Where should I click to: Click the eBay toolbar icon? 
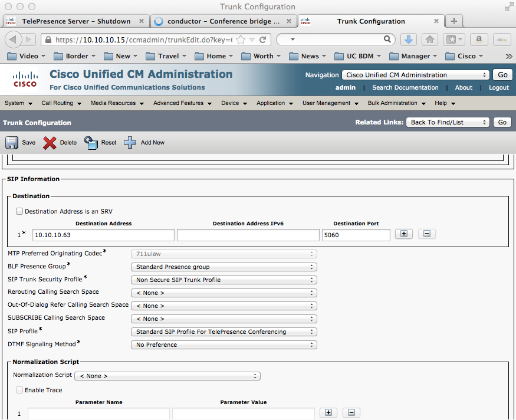[x=502, y=40]
